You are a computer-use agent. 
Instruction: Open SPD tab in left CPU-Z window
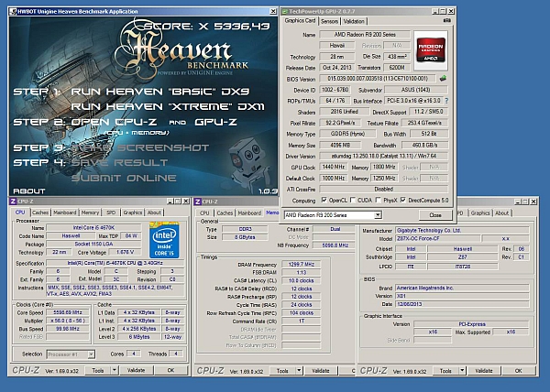pos(111,212)
